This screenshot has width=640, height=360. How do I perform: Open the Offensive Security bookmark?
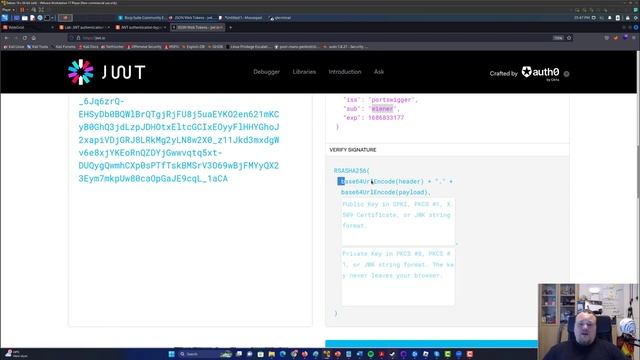pos(144,47)
